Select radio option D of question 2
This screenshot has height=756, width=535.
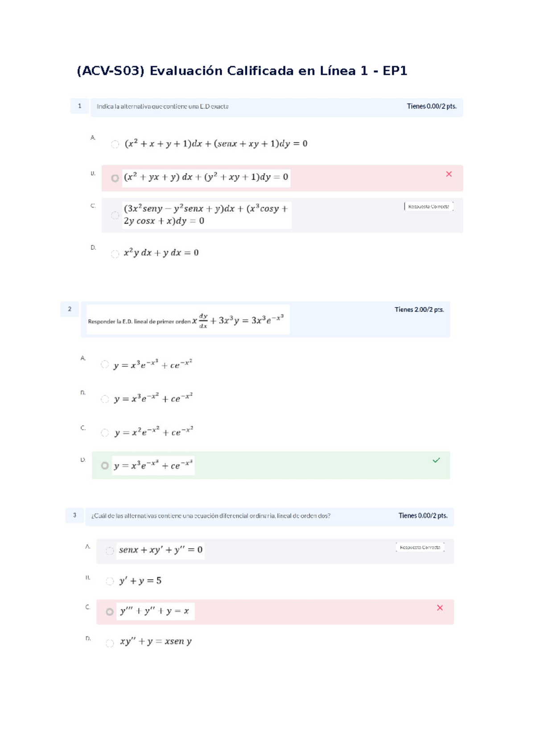click(105, 466)
